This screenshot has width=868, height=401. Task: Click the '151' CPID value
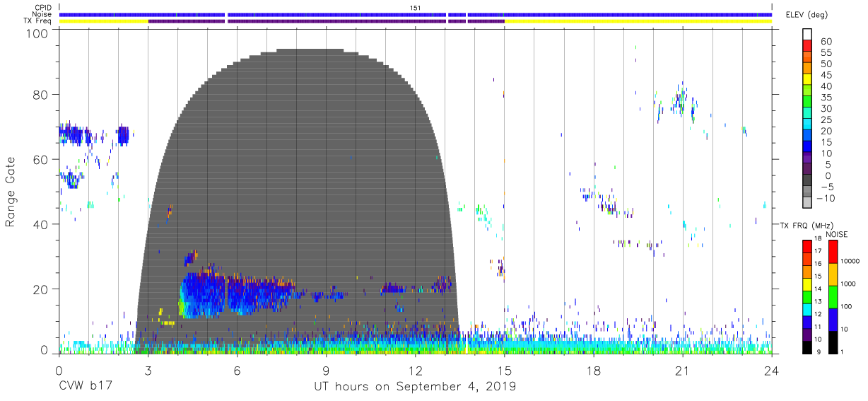415,8
